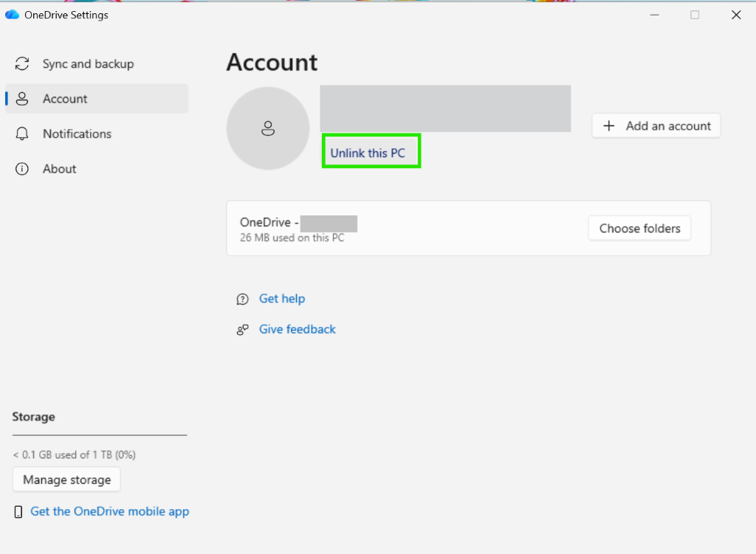Minimize the OneDrive Settings window
This screenshot has width=756, height=554.
[654, 15]
